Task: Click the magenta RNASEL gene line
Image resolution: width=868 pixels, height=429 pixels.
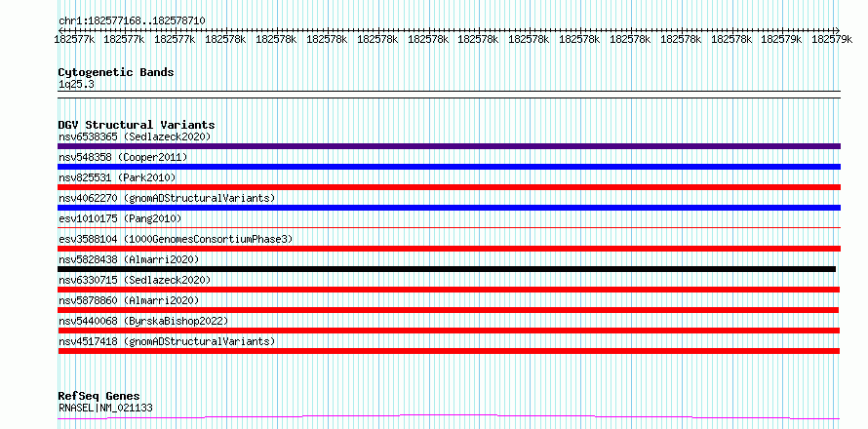Action: tap(449, 417)
